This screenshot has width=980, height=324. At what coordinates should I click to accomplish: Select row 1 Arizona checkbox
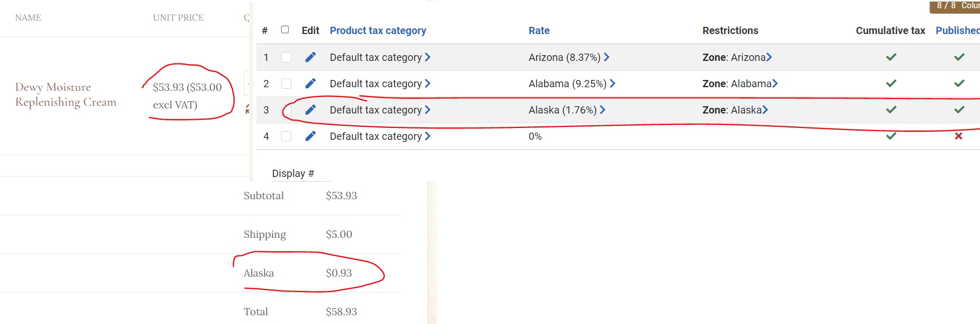click(286, 57)
